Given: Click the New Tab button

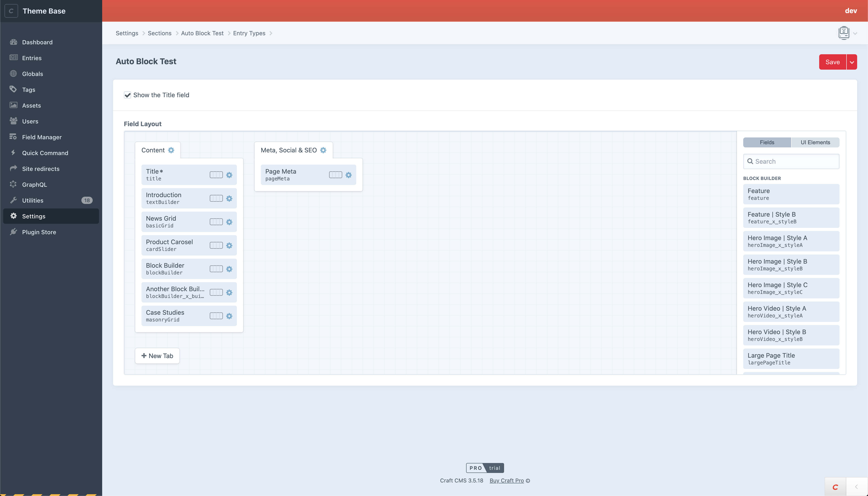Looking at the screenshot, I should point(157,356).
